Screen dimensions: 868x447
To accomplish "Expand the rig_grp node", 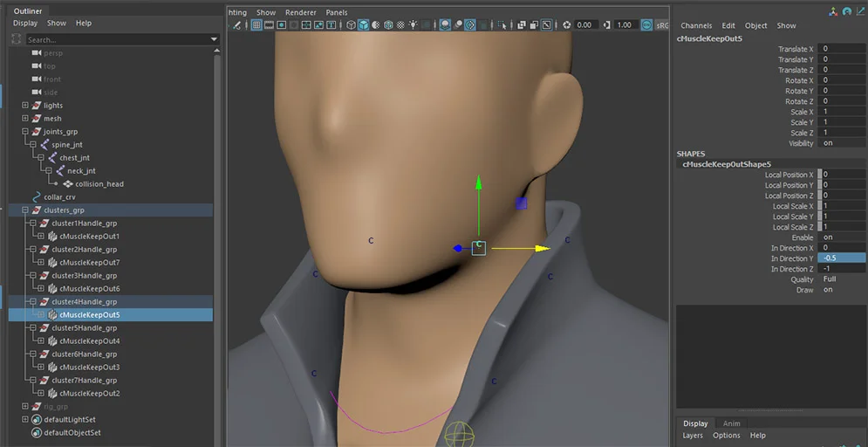I will pos(25,407).
